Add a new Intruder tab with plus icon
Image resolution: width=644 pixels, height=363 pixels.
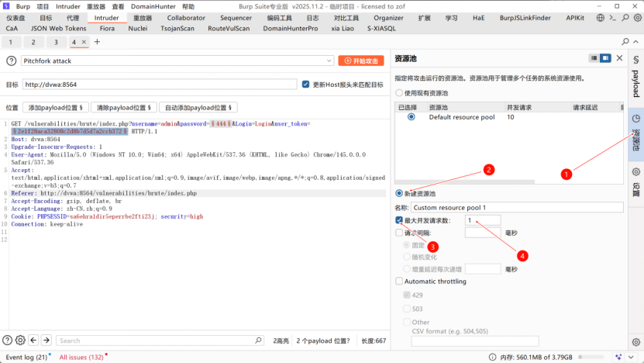pos(97,42)
